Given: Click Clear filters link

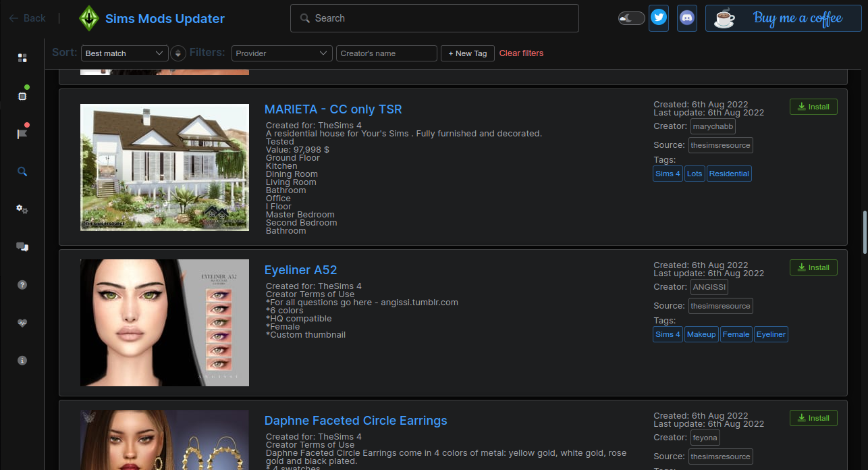Looking at the screenshot, I should point(521,53).
